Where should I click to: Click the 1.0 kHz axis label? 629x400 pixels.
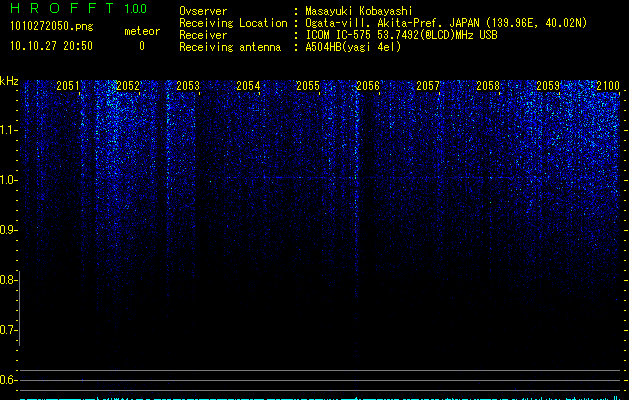point(8,180)
